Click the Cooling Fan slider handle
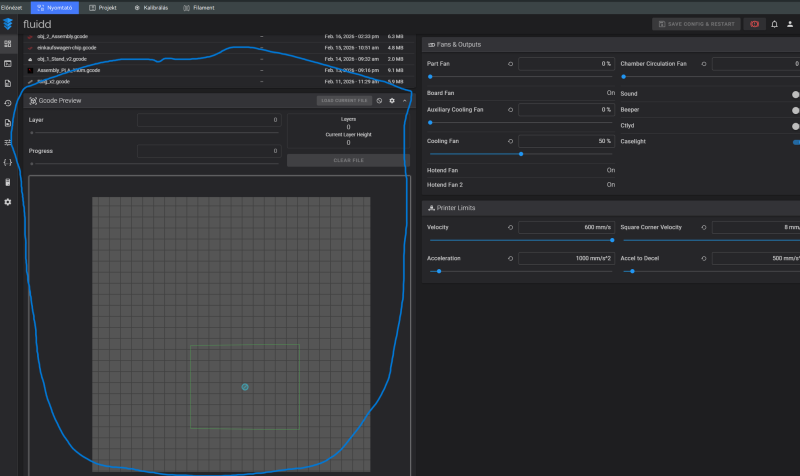The width and height of the screenshot is (800, 476). (521, 154)
